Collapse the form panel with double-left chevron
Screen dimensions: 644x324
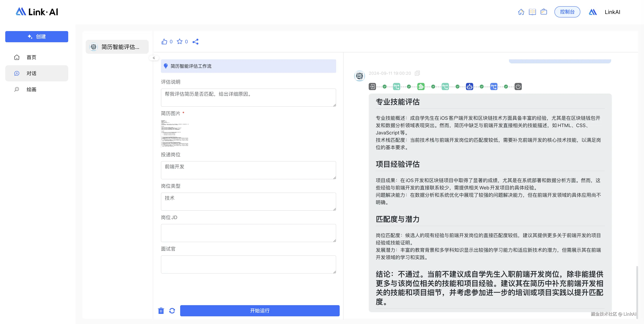(154, 58)
